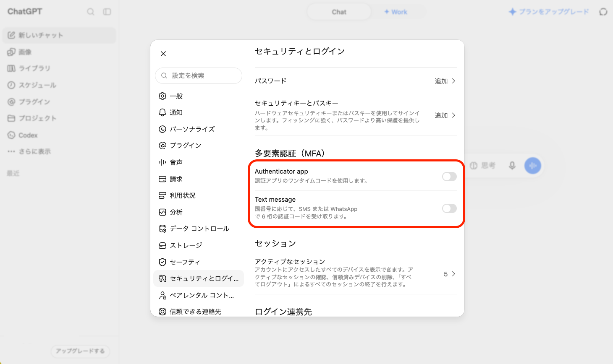Screen dimensions: 613x364
Task: Click the ChatGPT logo text
Action: tap(25, 12)
